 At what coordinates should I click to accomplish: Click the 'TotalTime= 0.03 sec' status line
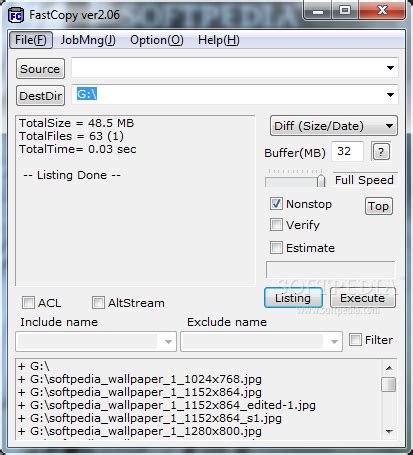tap(77, 149)
